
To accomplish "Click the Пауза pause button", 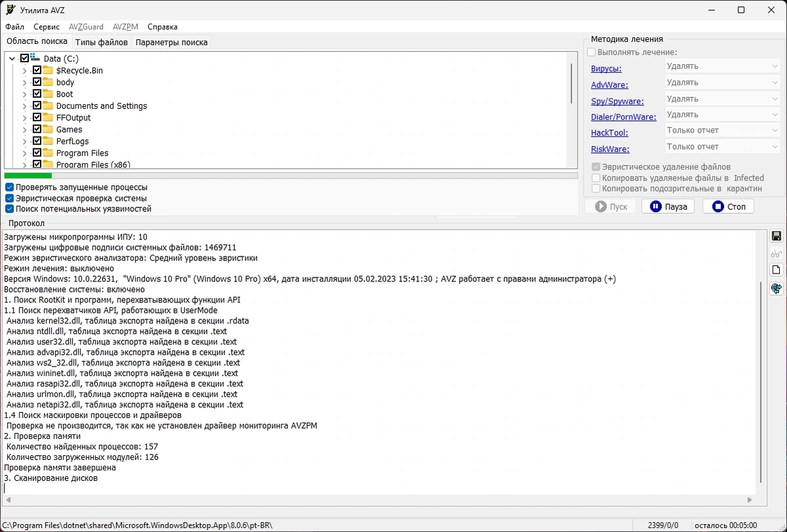I will (668, 207).
